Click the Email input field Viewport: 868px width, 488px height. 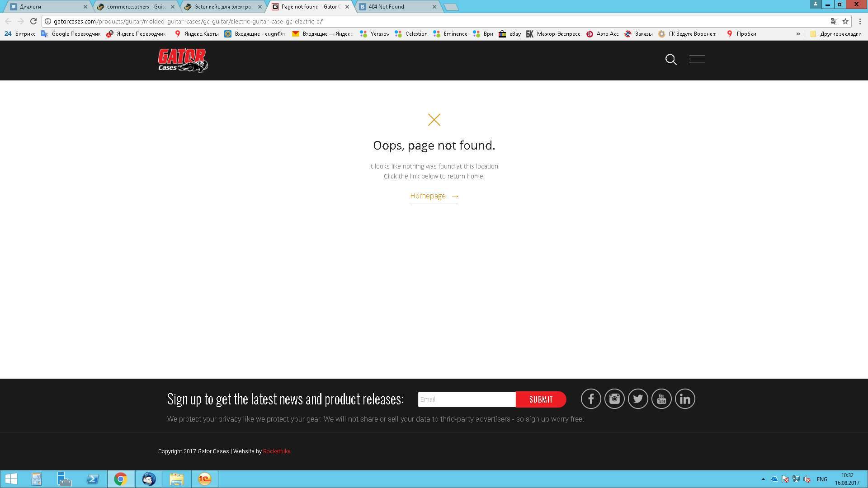click(x=466, y=399)
